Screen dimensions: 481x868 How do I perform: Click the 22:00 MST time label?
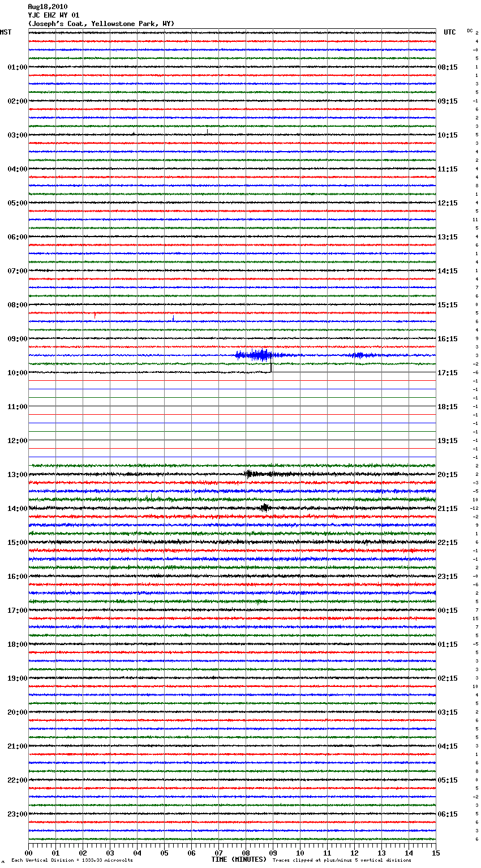[x=18, y=780]
